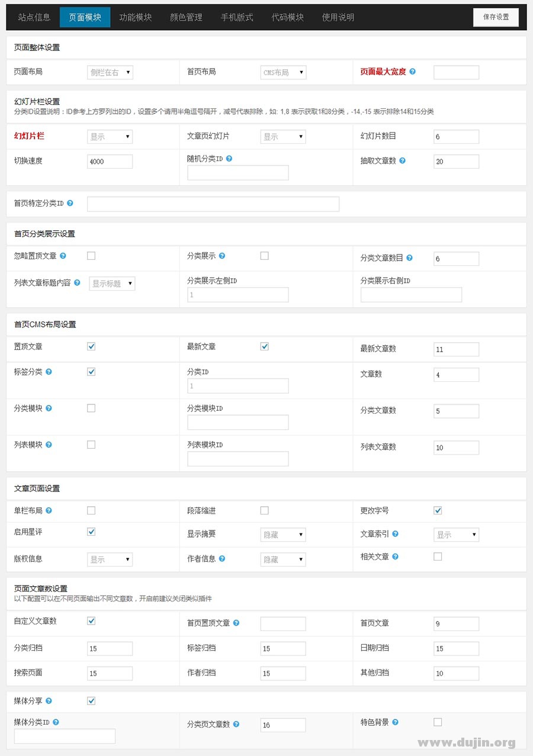The height and width of the screenshot is (756, 533).
Task: Open help icon beside 分类页文章数
Action: [x=236, y=724]
